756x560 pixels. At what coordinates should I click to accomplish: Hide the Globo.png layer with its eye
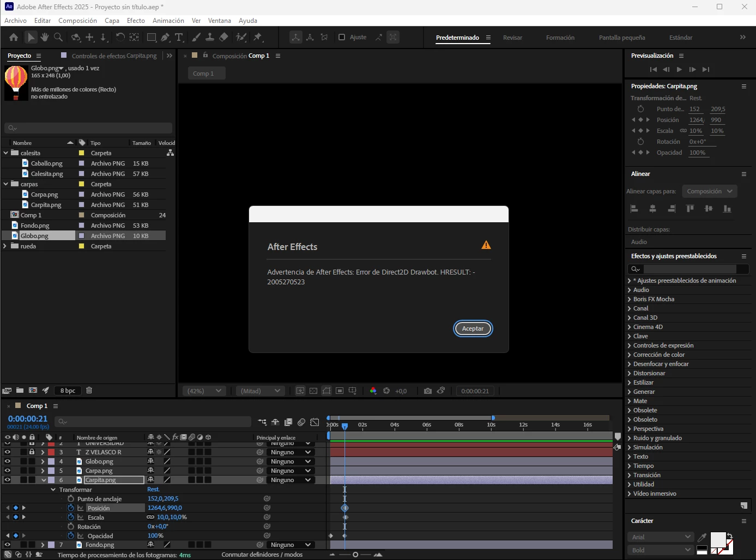pyautogui.click(x=7, y=461)
